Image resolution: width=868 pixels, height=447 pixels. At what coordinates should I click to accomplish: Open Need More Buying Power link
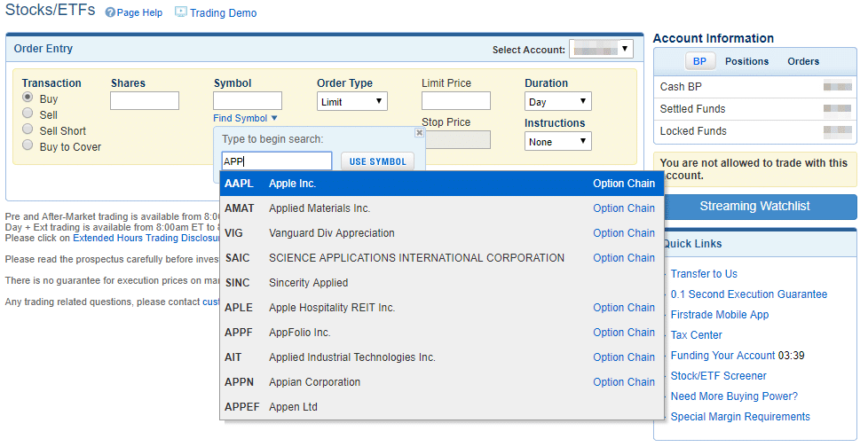click(734, 396)
